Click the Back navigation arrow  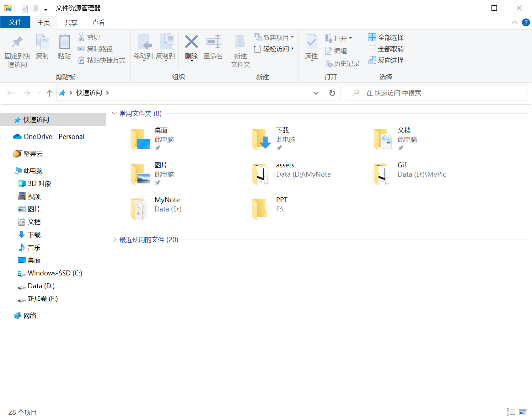[x=11, y=93]
